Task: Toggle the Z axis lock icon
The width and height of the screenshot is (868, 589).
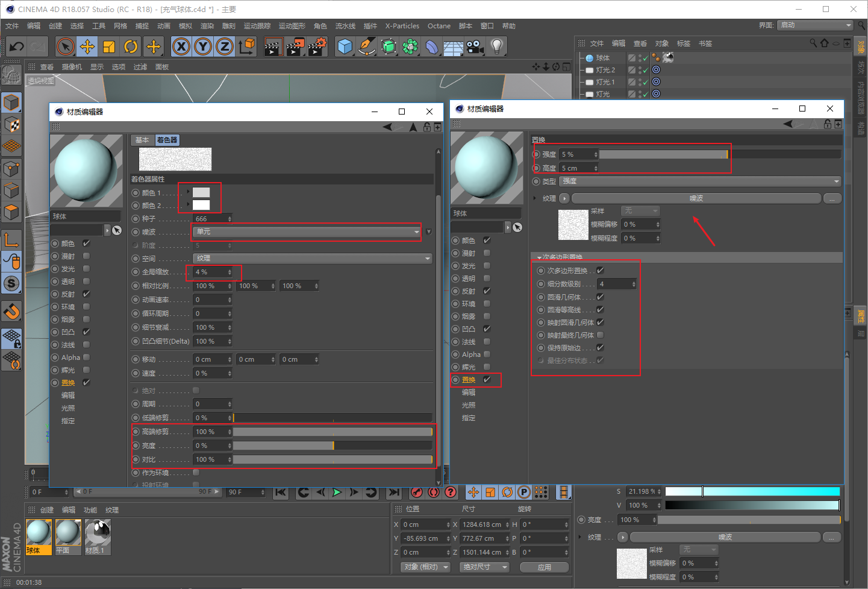Action: tap(225, 46)
